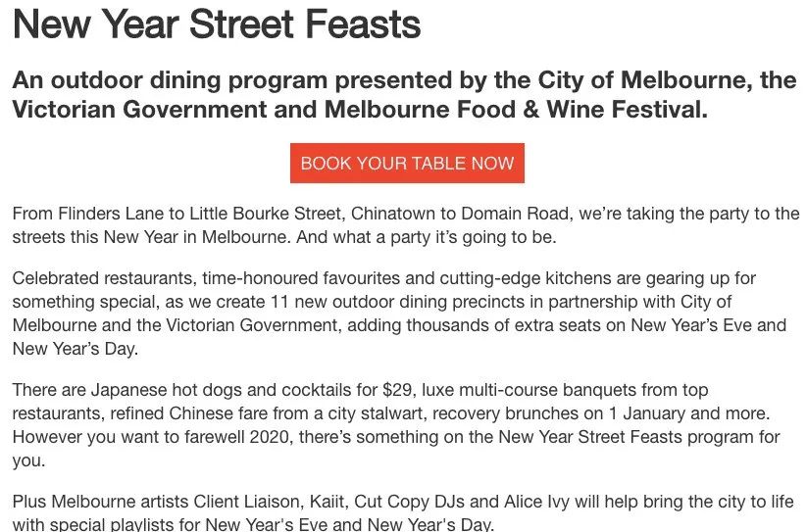Click the Book Your Table Now button

pos(407,163)
